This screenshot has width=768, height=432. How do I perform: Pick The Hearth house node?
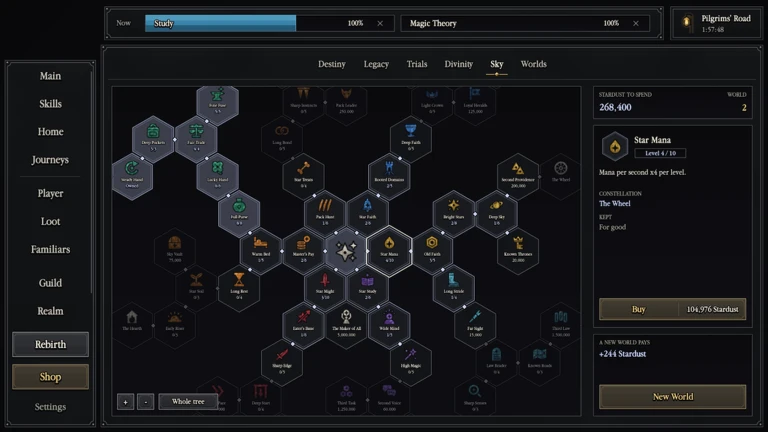132,326
